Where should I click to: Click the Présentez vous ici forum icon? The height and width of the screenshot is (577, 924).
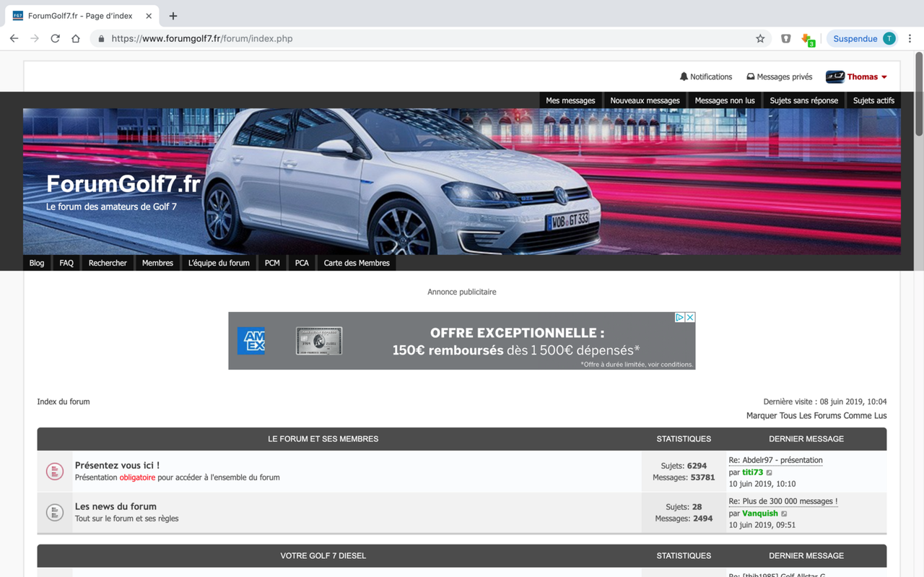[x=55, y=472]
